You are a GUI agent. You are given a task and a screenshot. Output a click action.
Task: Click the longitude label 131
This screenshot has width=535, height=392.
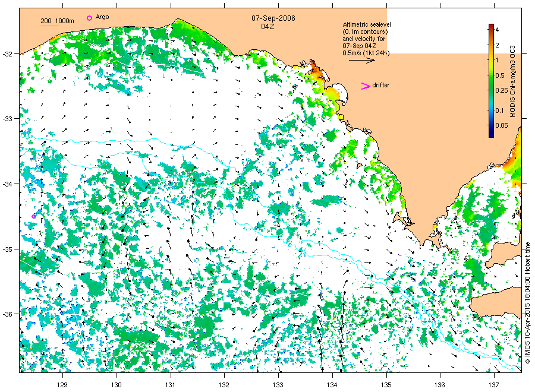170,385
